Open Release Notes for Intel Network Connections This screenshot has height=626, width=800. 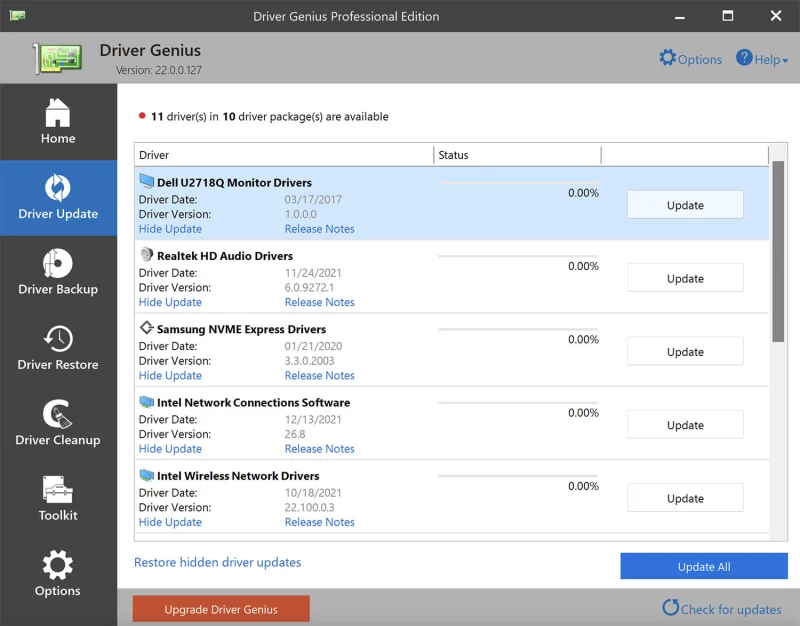click(x=319, y=448)
